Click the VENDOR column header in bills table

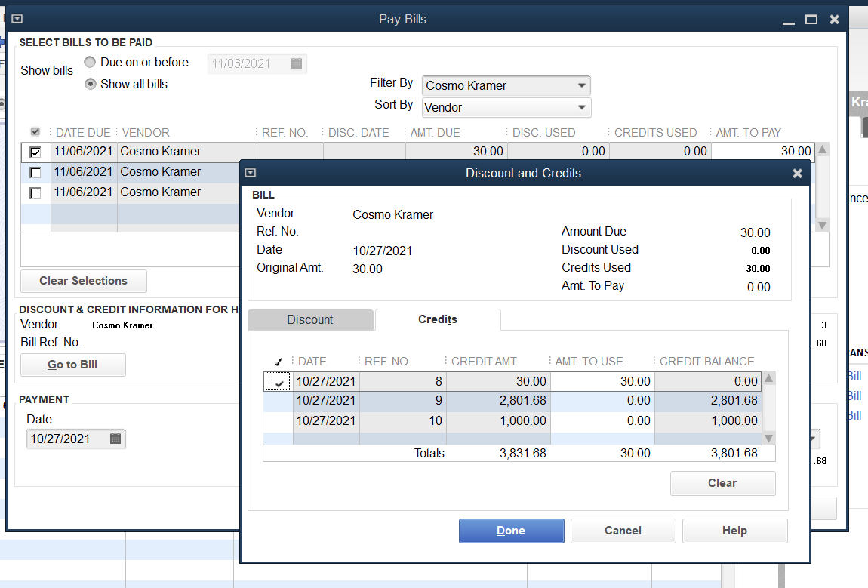coord(146,132)
